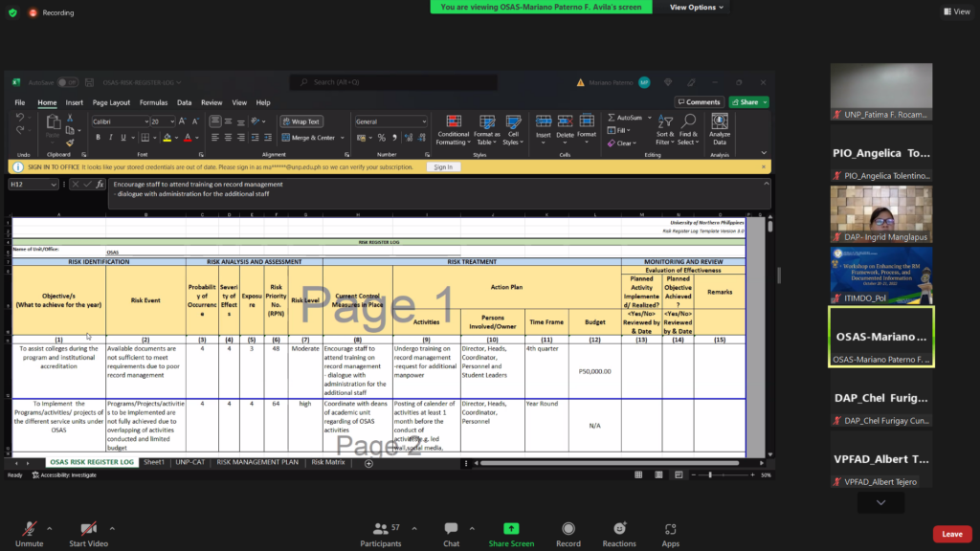The height and width of the screenshot is (551, 980).
Task: Toggle Zoom Record button
Action: tap(568, 535)
